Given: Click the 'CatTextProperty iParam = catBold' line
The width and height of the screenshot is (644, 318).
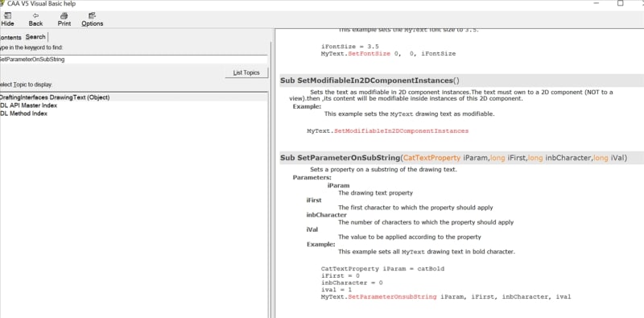Looking at the screenshot, I should pyautogui.click(x=383, y=269).
